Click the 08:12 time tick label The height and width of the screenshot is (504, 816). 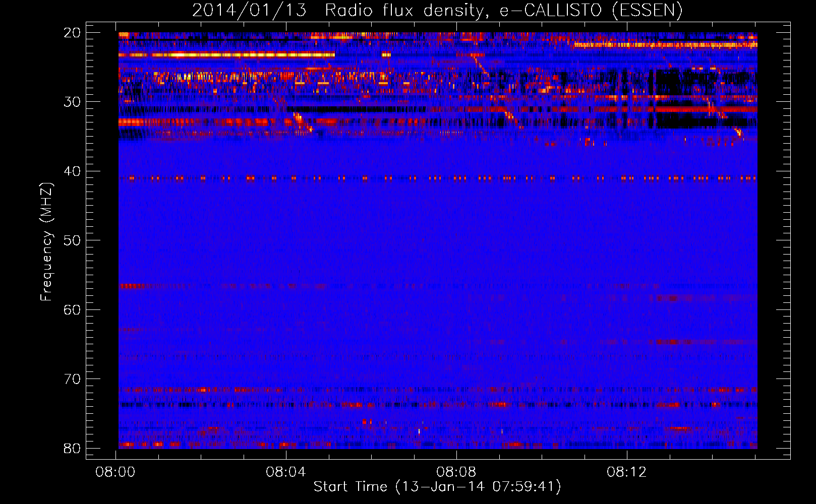click(x=627, y=472)
